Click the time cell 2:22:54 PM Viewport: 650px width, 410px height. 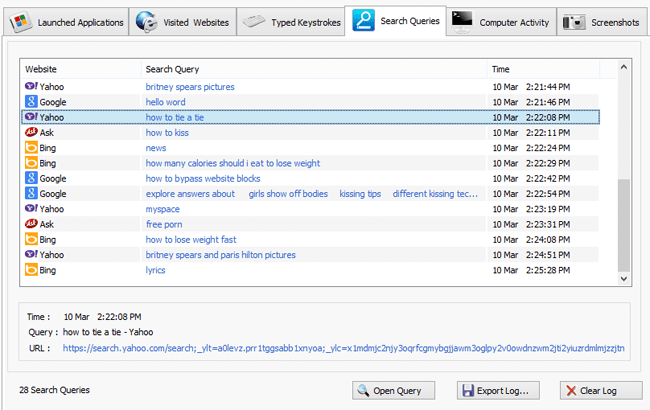pos(531,194)
